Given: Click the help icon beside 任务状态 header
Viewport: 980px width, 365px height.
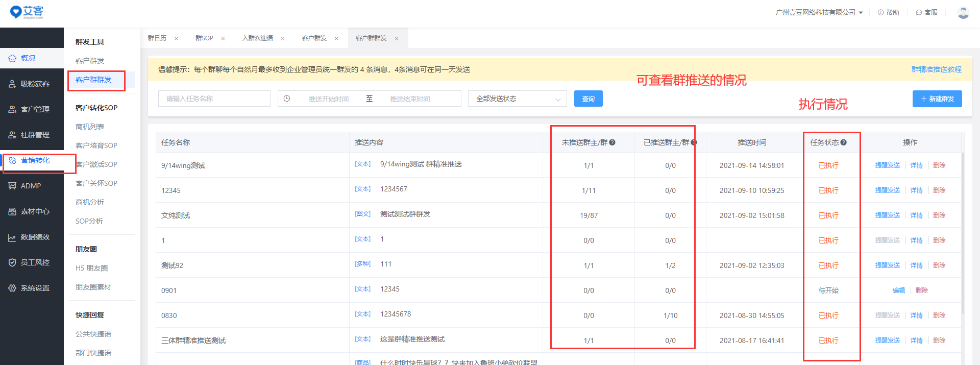Looking at the screenshot, I should click(x=844, y=142).
